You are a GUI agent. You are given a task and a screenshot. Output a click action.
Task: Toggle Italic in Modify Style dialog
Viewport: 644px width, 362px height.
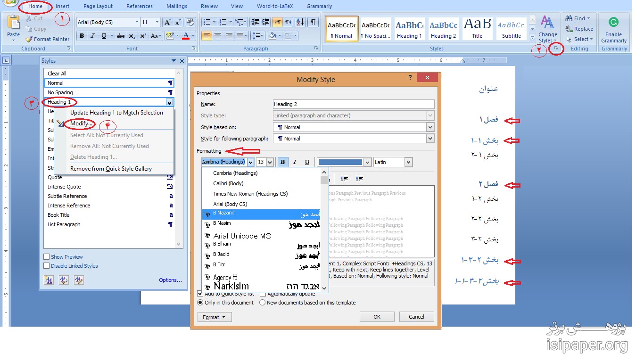pyautogui.click(x=295, y=162)
